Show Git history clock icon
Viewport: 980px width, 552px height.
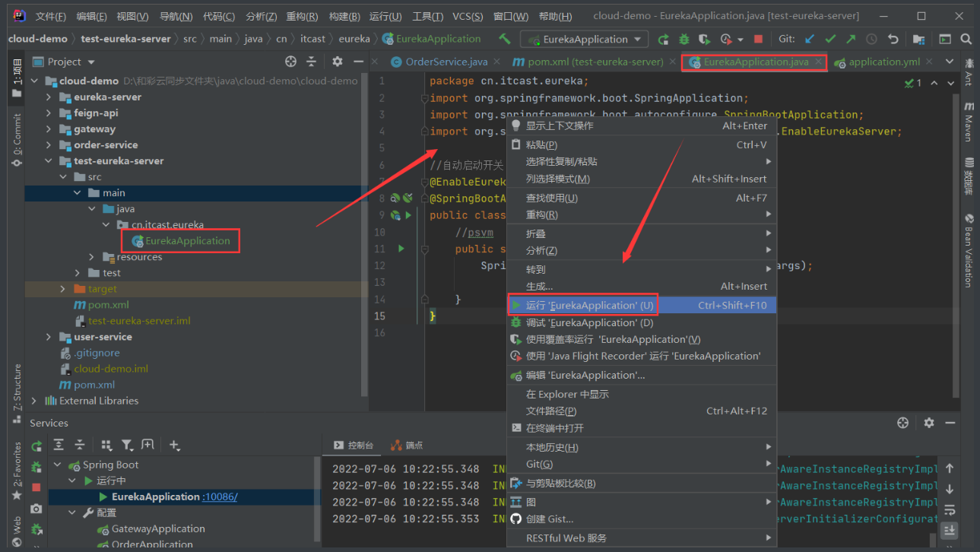tap(871, 39)
